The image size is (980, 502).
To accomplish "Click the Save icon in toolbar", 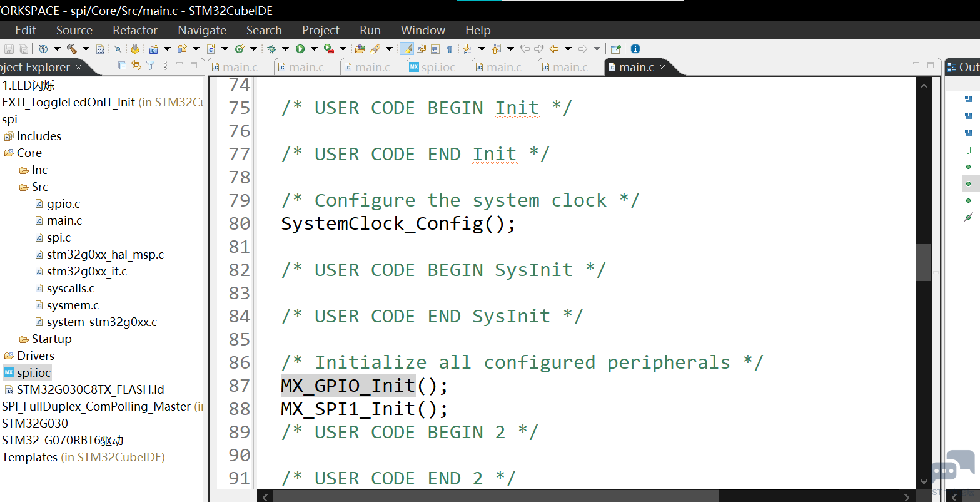I will pos(9,49).
